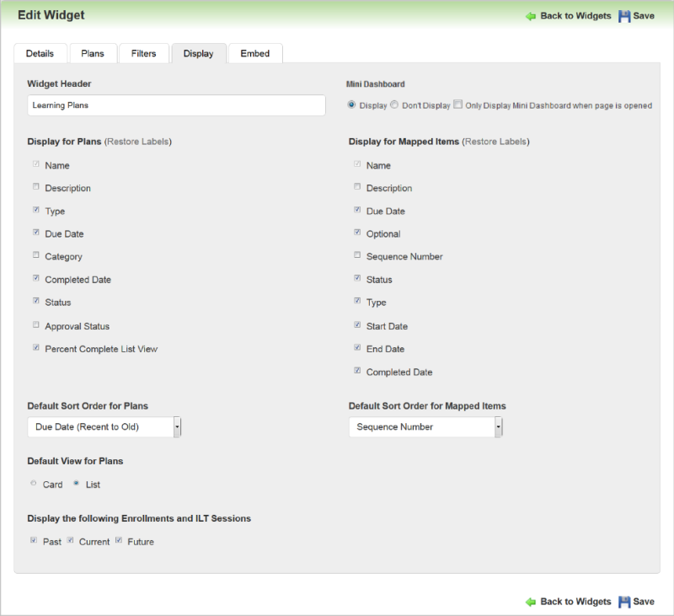Toggle Status under Display for Mapped Items
The width and height of the screenshot is (674, 616).
pyautogui.click(x=357, y=278)
